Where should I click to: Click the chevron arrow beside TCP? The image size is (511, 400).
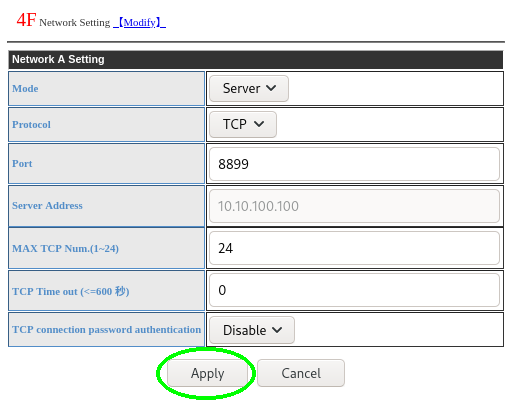coord(259,124)
